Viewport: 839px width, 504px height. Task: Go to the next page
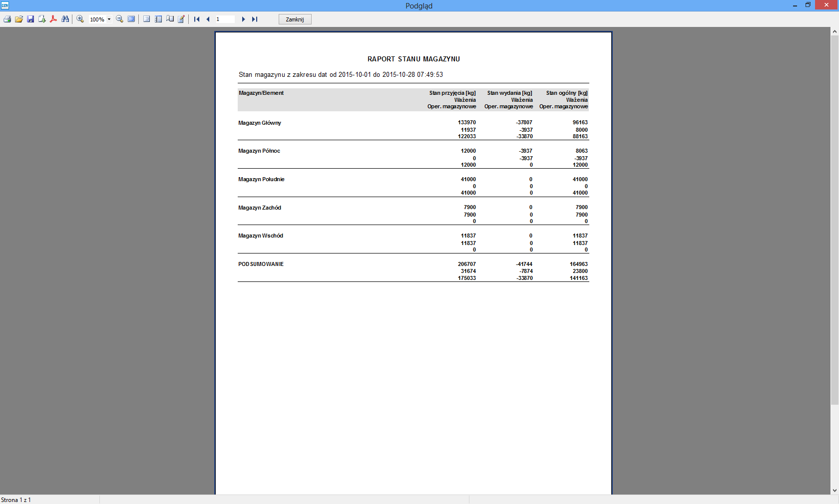coord(243,19)
